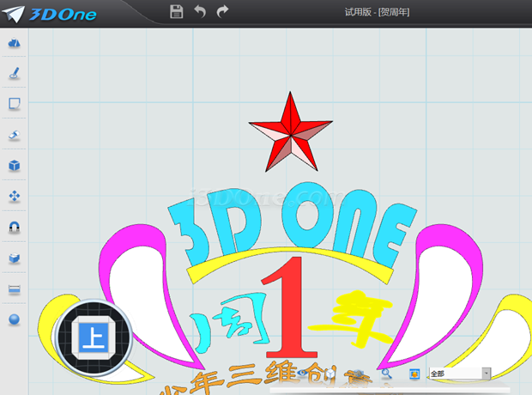Open the sketch edit tool
532x395 pixels.
click(x=14, y=104)
